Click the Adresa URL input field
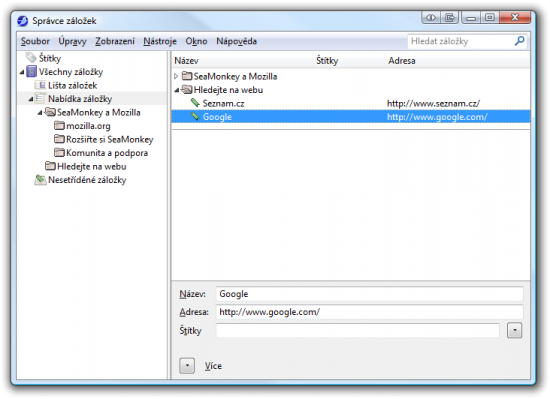Viewport: 550px width, 399px height. click(369, 312)
